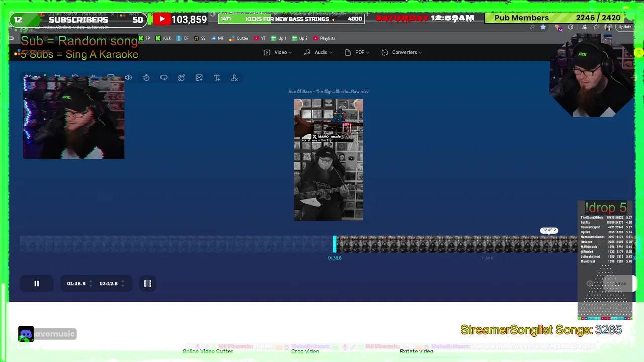644x362 pixels.
Task: Click the cyan trim start handle on timeline
Action: [335, 244]
